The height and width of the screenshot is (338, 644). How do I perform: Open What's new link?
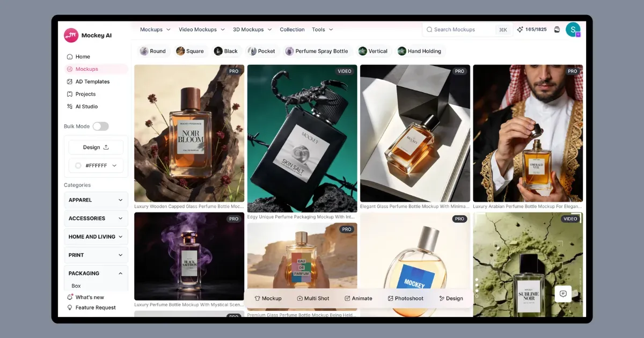click(x=85, y=297)
